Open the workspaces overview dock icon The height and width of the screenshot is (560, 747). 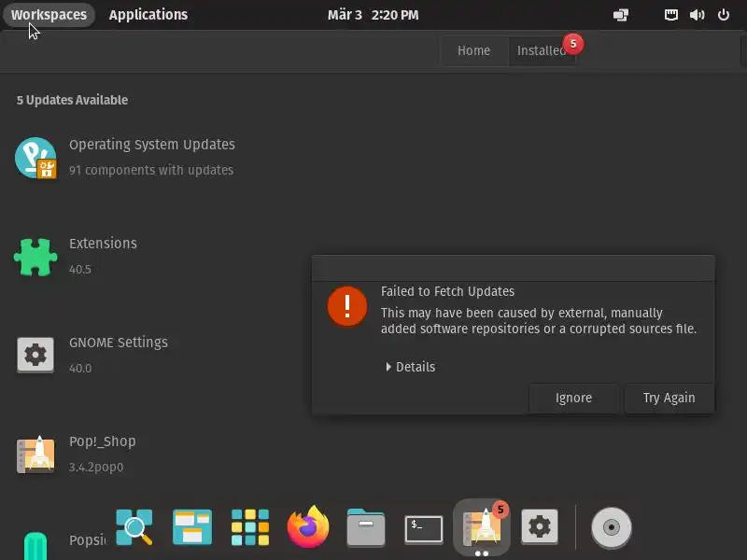192,527
